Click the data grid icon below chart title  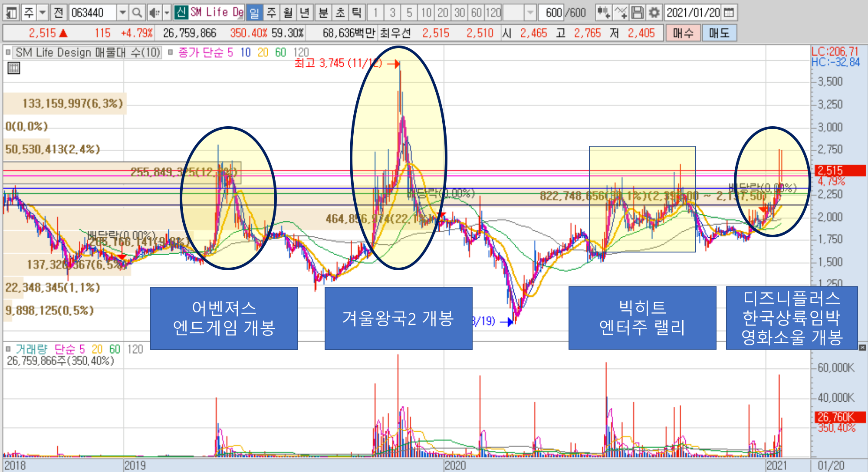click(x=14, y=68)
